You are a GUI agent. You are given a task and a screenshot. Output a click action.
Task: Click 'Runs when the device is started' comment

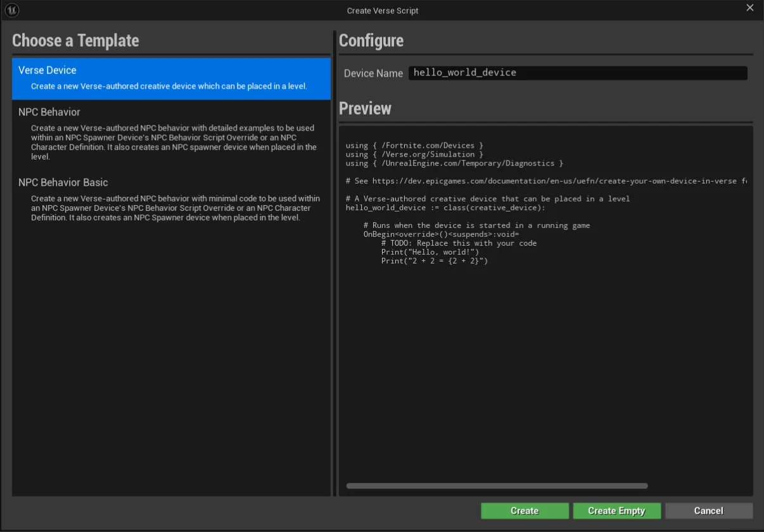[x=476, y=225]
